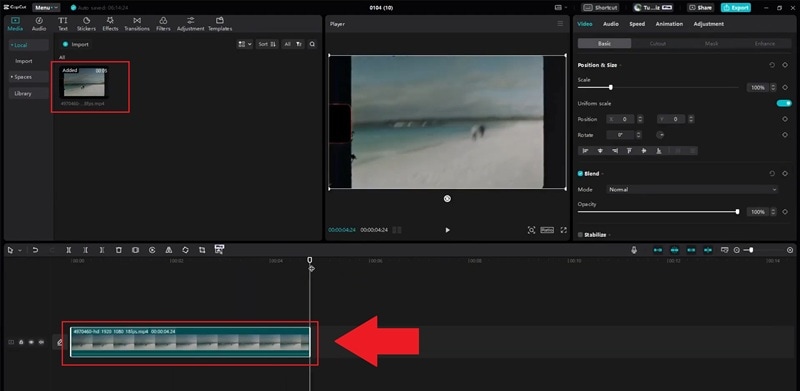Open the Menu dropdown
The image size is (800, 391).
point(46,8)
